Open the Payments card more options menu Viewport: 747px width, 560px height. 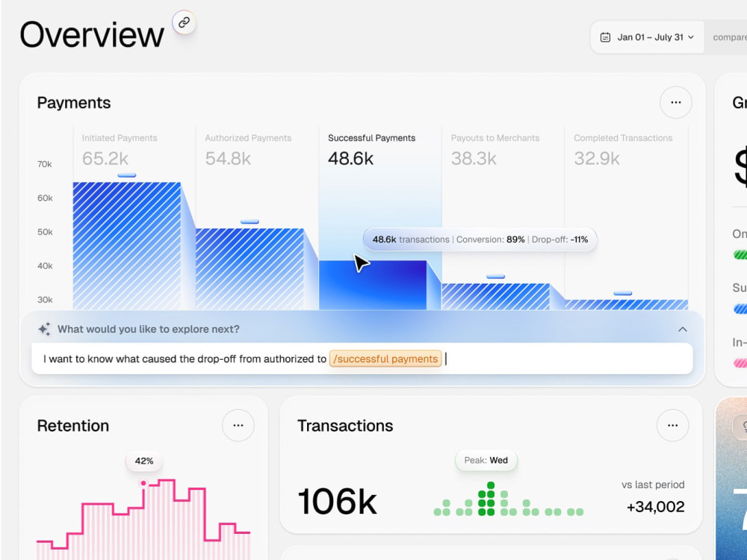[675, 102]
